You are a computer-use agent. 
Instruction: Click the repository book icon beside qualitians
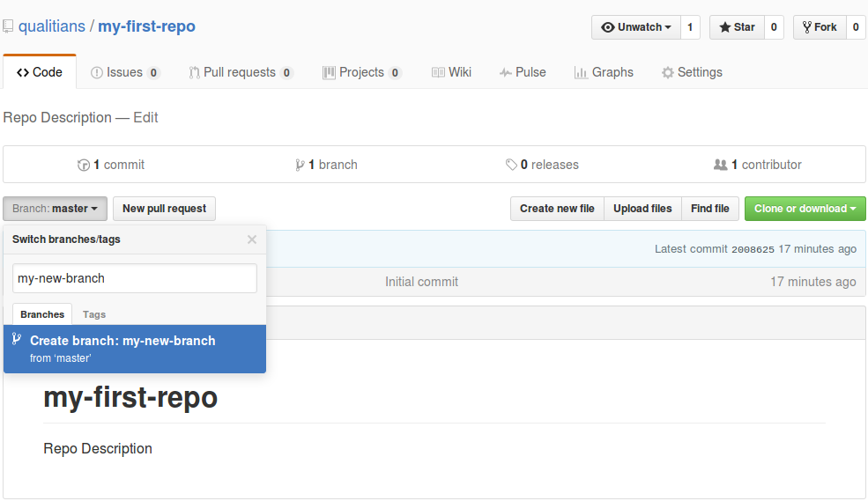pos(8,26)
